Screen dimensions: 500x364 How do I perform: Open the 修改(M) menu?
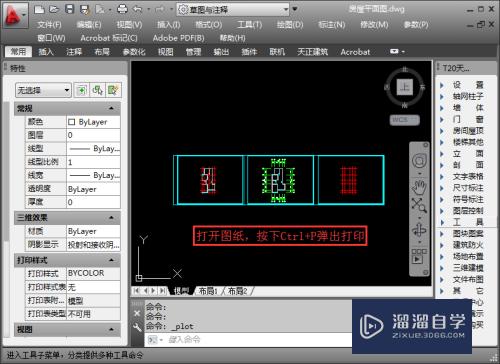(x=374, y=25)
